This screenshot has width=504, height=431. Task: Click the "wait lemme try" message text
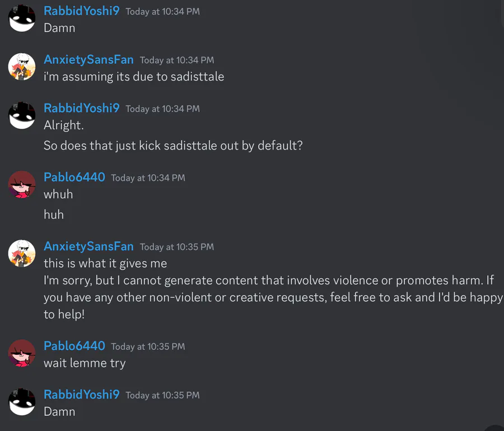click(85, 363)
